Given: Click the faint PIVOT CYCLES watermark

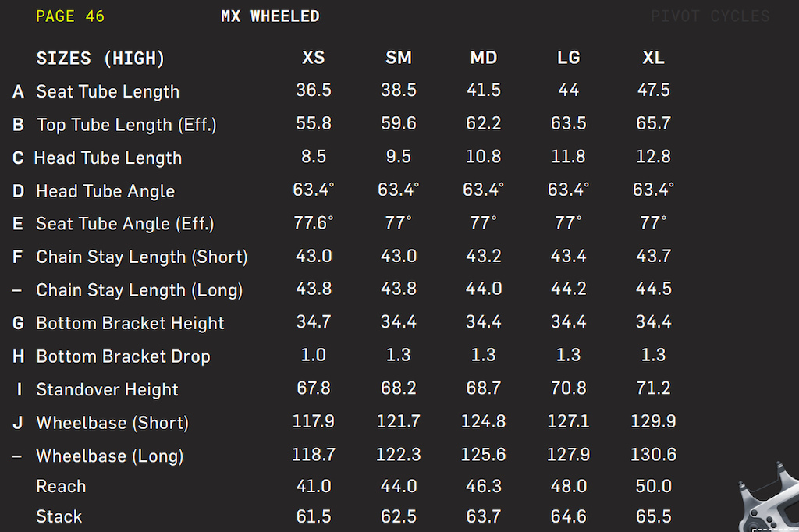Looking at the screenshot, I should click(710, 16).
